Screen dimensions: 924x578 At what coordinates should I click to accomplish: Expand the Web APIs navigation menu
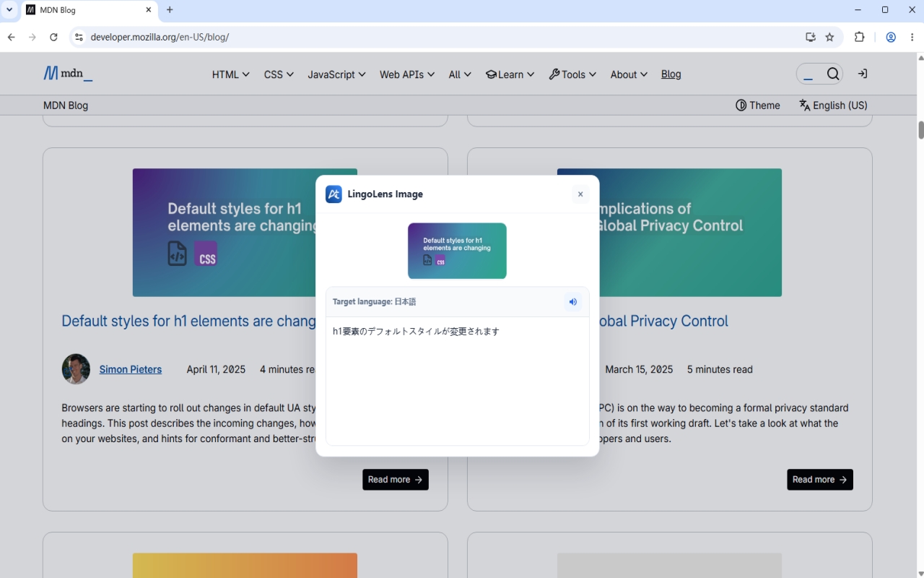(x=407, y=74)
